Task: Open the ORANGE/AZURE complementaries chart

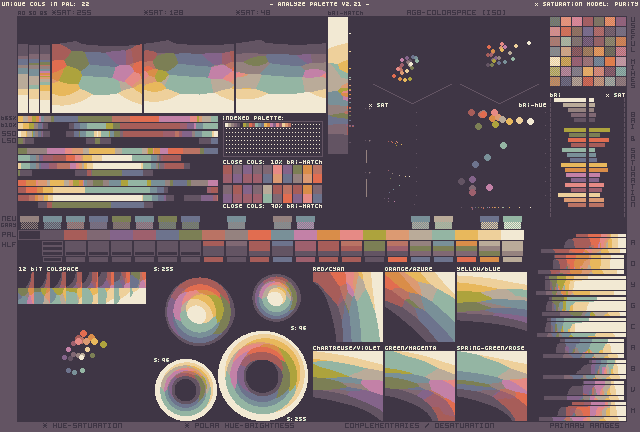Action: point(420,307)
